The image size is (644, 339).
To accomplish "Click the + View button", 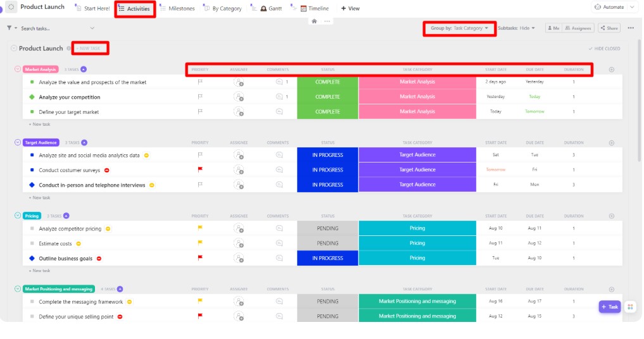I will pyautogui.click(x=350, y=8).
